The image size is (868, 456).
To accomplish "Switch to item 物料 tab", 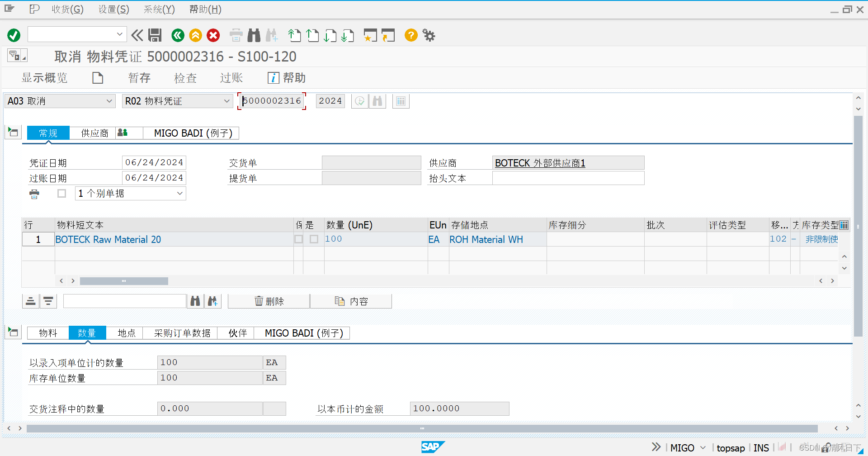I will pyautogui.click(x=48, y=333).
